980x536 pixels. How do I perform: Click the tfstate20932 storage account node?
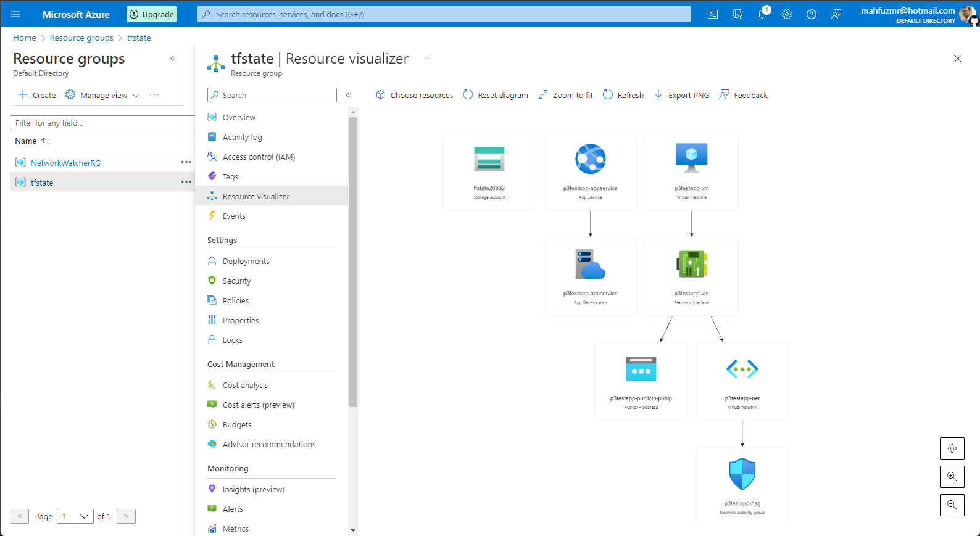489,171
